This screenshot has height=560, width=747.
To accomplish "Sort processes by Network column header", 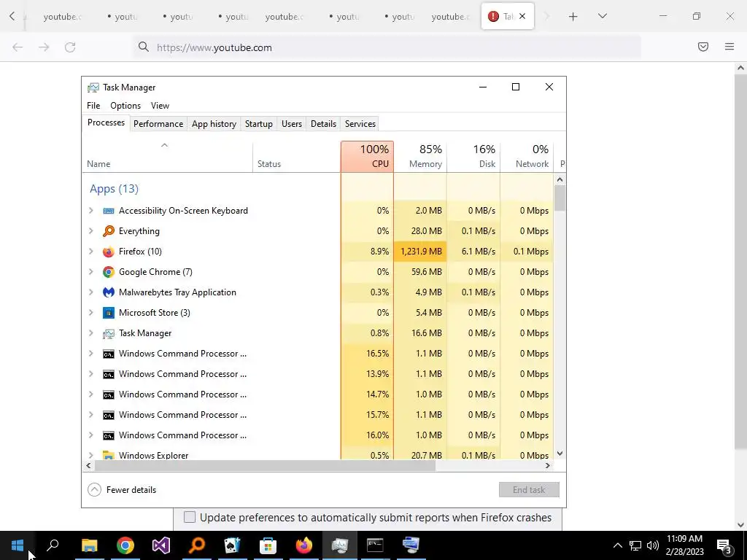I will tap(527, 157).
